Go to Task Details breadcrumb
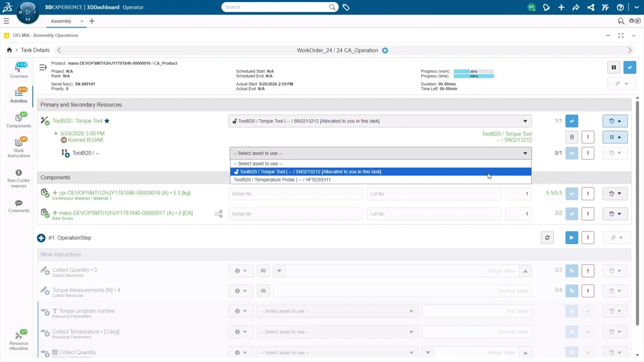Image resolution: width=644 pixels, height=362 pixels. pos(36,50)
